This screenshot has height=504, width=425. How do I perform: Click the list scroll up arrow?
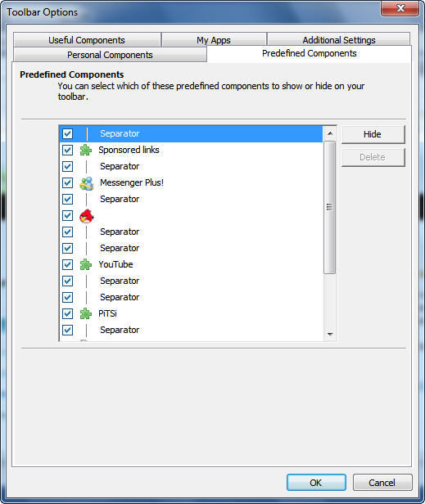(330, 133)
